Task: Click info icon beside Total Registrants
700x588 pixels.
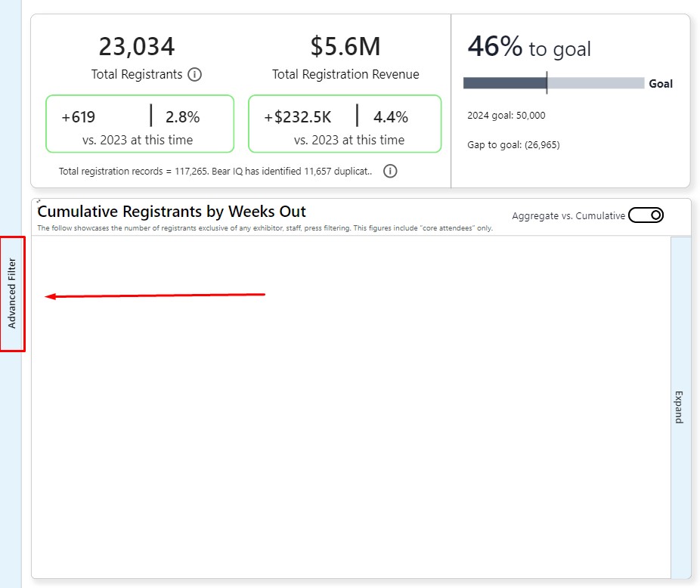Action: click(194, 74)
